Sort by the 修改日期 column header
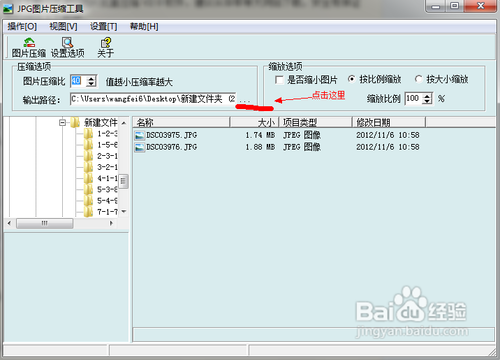The image size is (500, 360). point(389,122)
